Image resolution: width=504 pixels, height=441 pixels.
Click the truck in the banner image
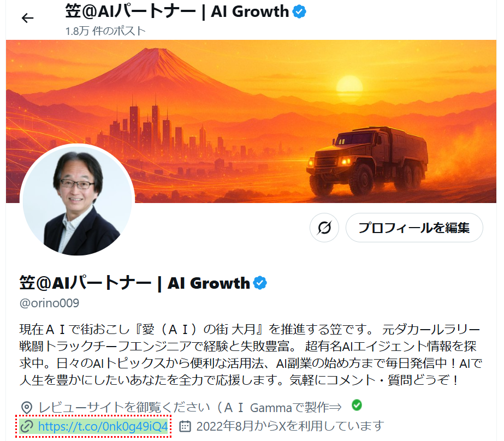pos(366,160)
